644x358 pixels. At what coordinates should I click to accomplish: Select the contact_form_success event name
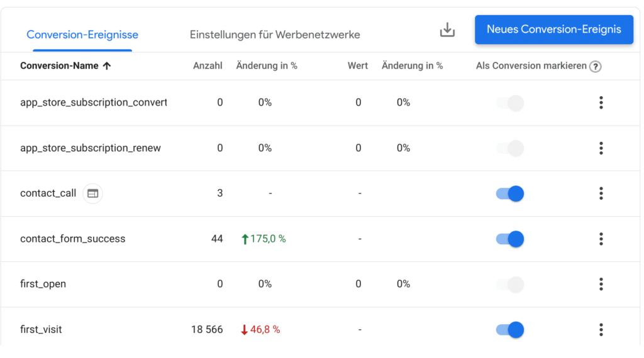[x=73, y=239]
